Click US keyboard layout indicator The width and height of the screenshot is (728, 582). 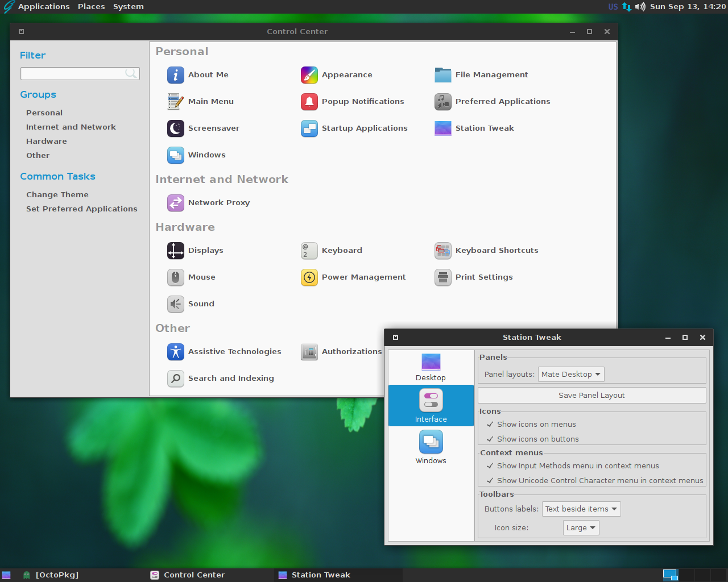[x=613, y=7]
